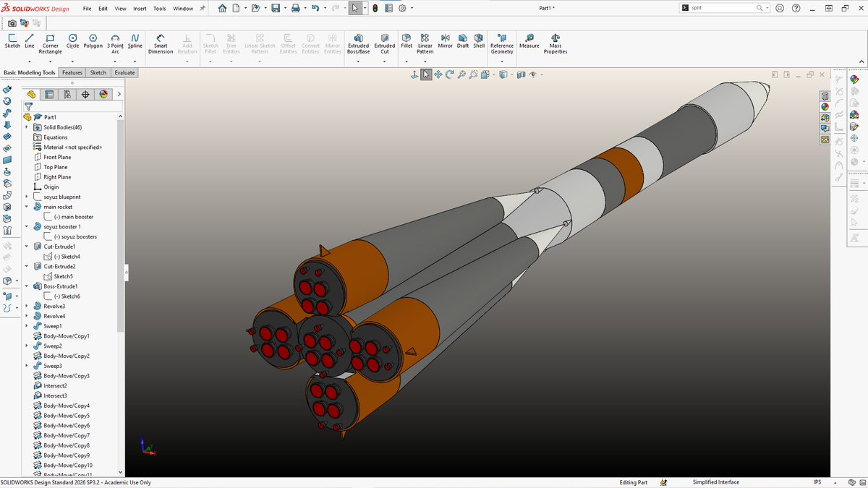Open the Print command
The height and width of the screenshot is (488, 868).
[295, 9]
